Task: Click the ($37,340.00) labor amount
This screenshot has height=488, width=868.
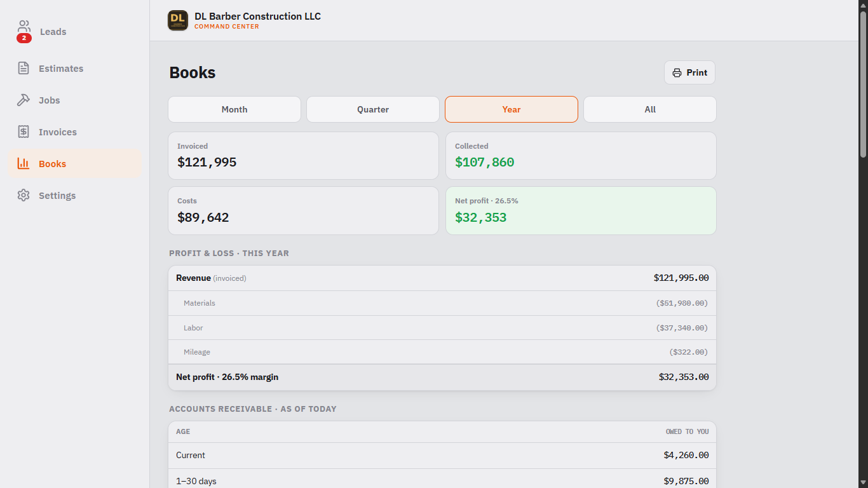Action: (682, 328)
